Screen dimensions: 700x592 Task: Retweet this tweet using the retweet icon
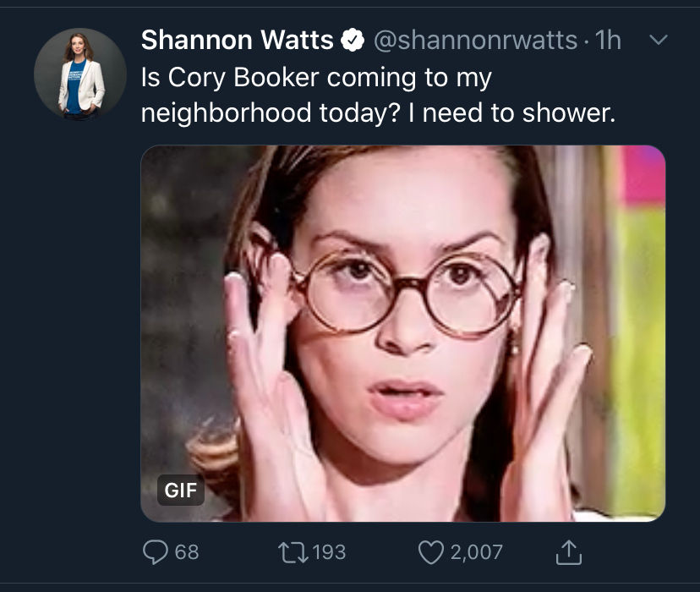293,552
